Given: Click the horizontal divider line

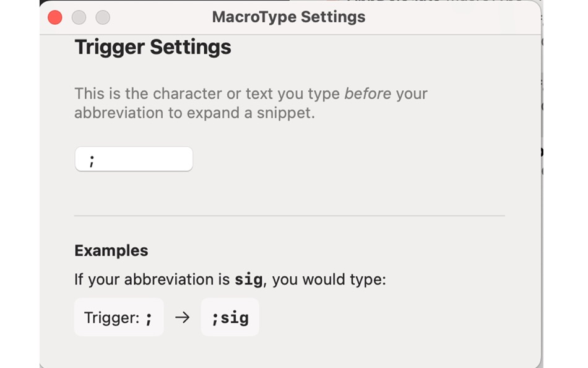Looking at the screenshot, I should (x=289, y=215).
